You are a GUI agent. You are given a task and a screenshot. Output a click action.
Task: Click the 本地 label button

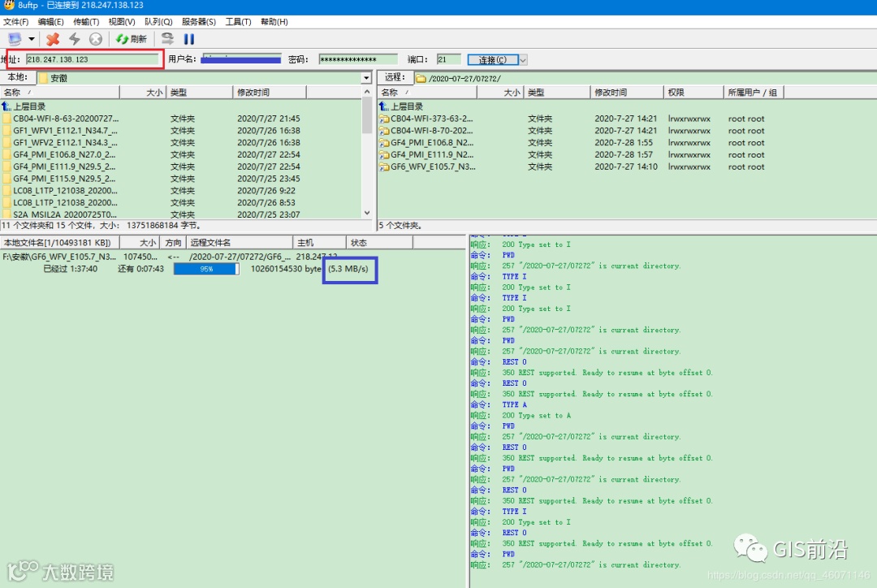(18, 77)
